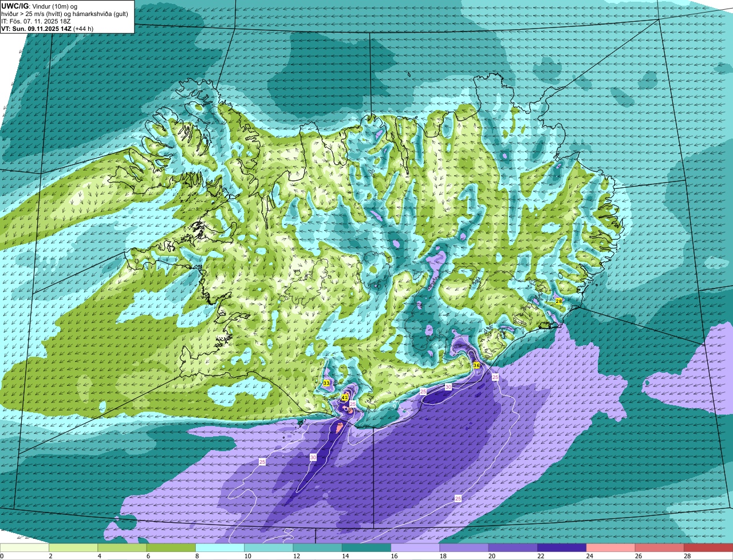Select the 24–26 m/s pink scale swatch

tap(611, 548)
